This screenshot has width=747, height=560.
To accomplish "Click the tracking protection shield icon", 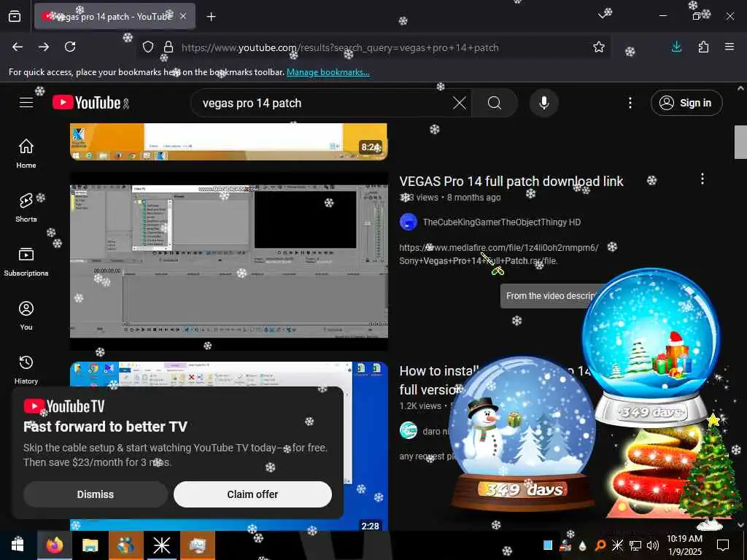I will (148, 47).
